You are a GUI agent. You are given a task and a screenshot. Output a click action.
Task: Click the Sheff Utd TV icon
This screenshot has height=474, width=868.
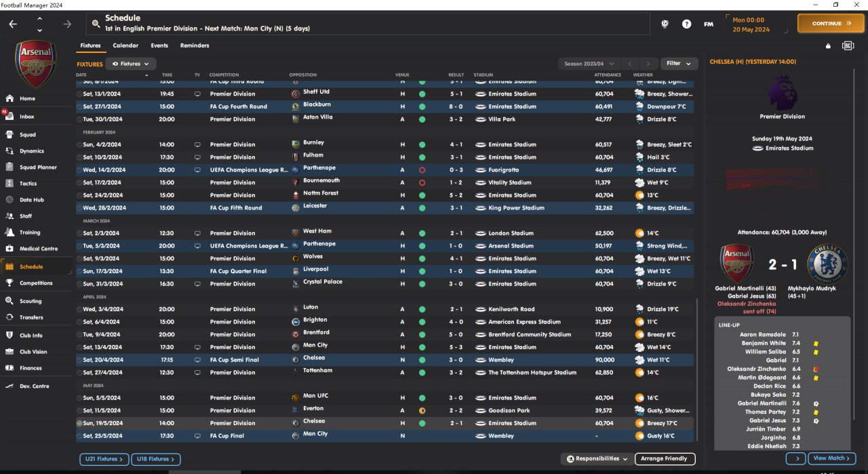point(197,94)
